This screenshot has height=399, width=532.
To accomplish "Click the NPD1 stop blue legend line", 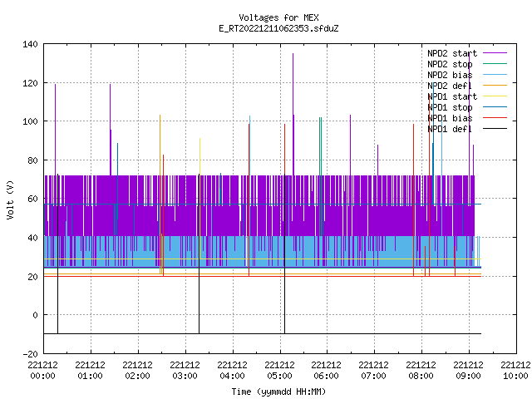I will point(495,107).
